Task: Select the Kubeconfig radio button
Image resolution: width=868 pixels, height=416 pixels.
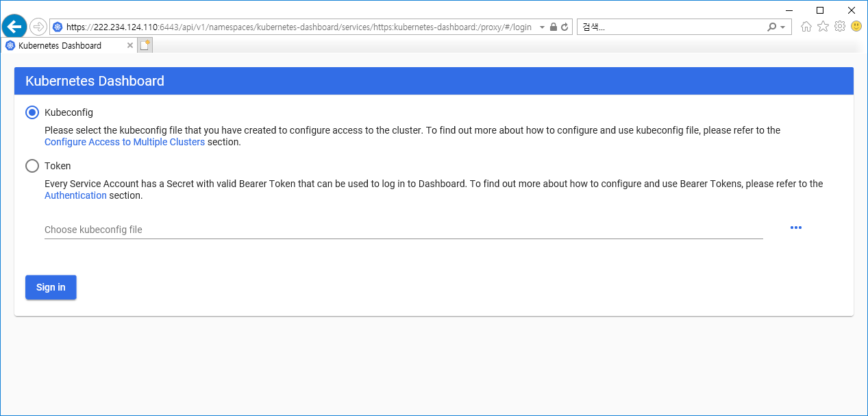Action: (32, 112)
